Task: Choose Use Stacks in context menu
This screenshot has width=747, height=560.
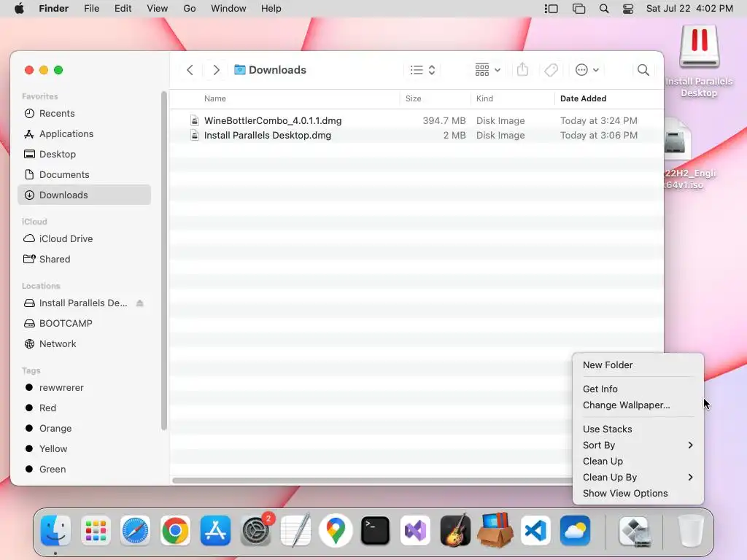Action: coord(638,429)
